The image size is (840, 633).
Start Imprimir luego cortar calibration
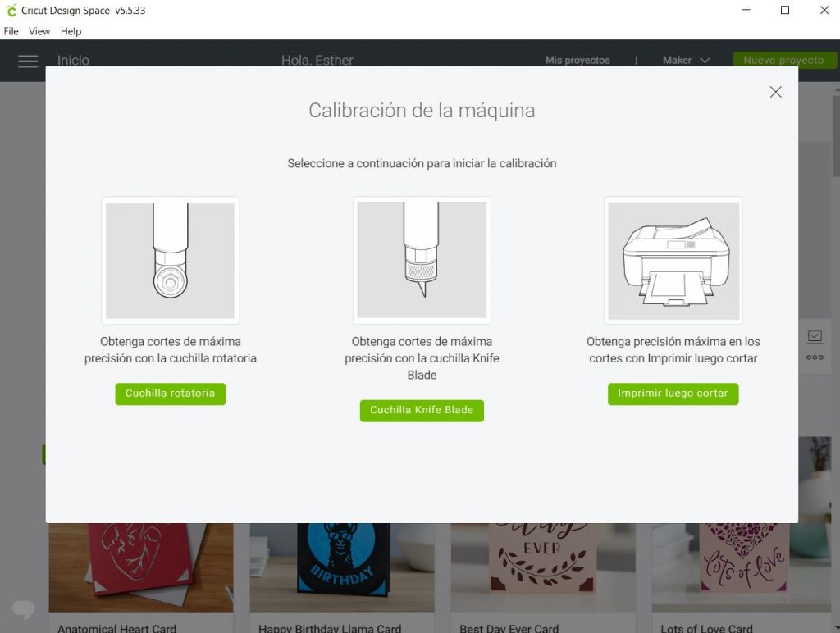pos(673,394)
